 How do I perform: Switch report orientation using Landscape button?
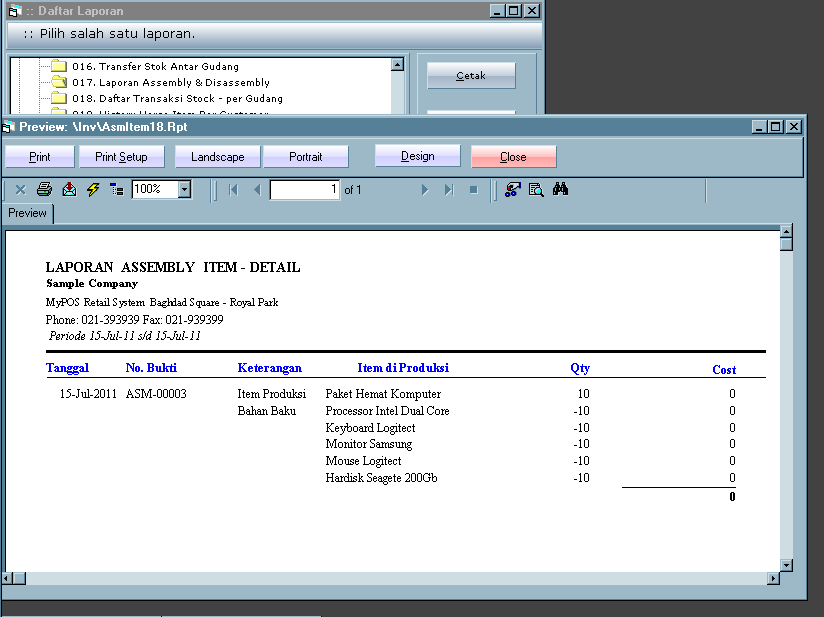(x=216, y=156)
